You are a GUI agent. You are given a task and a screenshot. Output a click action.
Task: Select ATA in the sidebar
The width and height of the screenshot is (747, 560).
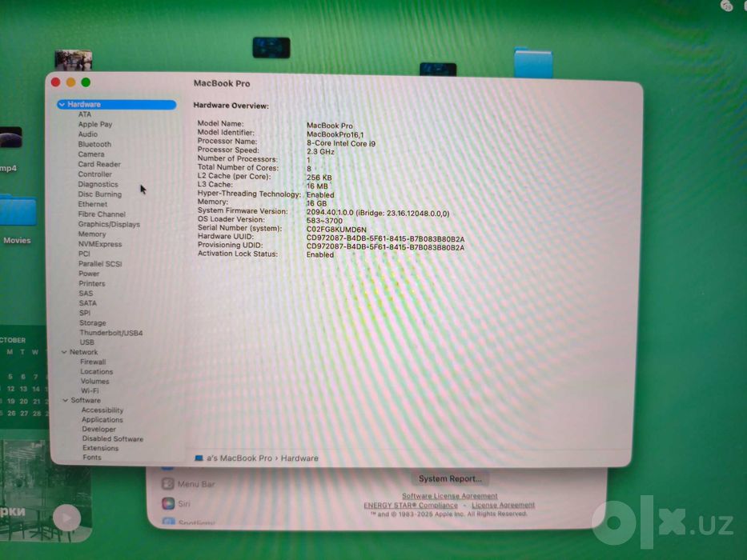coord(84,114)
